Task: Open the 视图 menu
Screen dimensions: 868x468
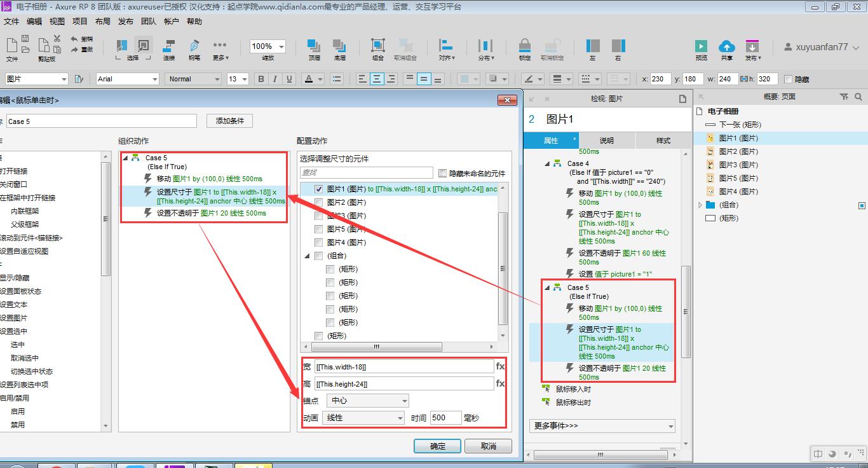Action: pos(57,22)
